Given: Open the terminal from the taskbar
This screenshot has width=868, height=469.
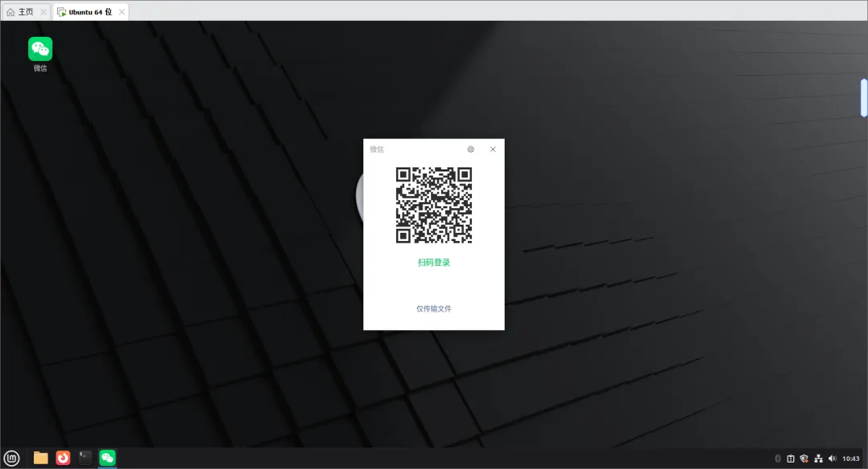Looking at the screenshot, I should 85,458.
